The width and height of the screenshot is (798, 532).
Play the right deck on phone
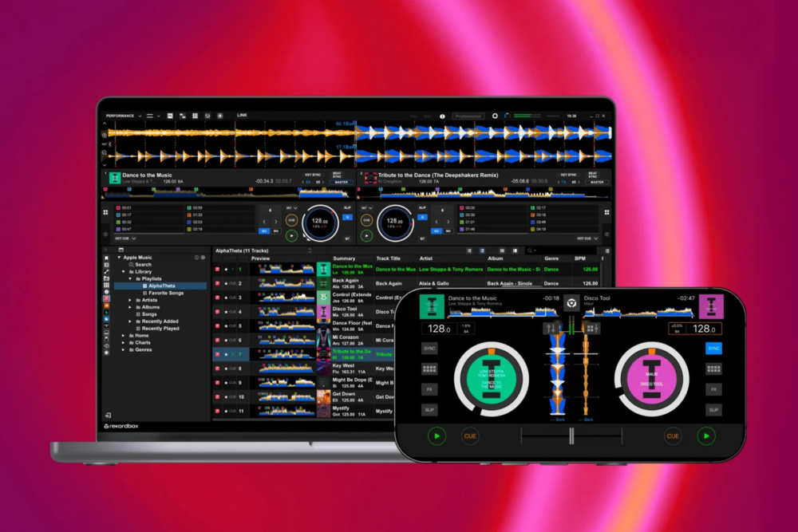pos(706,435)
